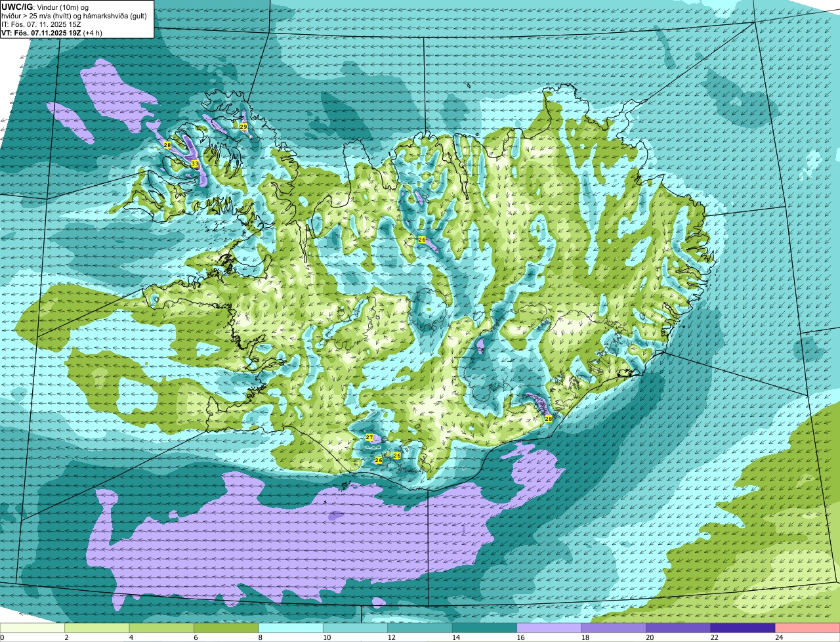The image size is (840, 642).
Task: Click the pale yellow 0–2 legend swatch
Action: pyautogui.click(x=32, y=628)
